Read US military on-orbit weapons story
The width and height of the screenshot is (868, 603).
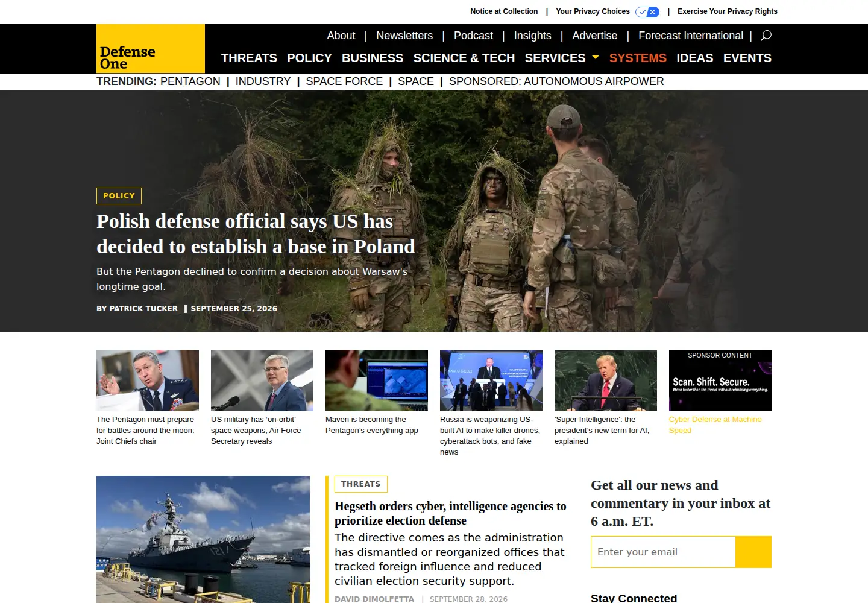[x=256, y=431]
